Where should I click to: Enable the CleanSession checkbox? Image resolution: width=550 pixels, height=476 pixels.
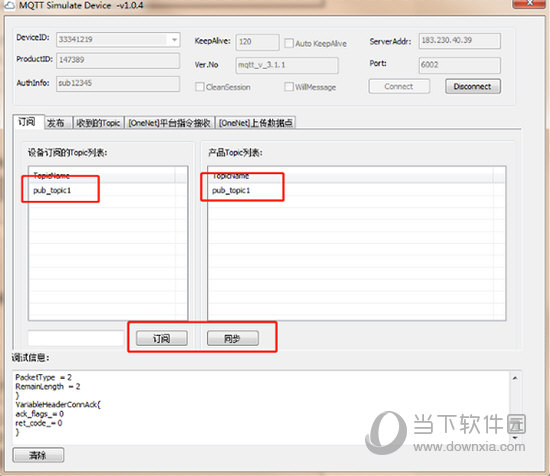(x=199, y=87)
